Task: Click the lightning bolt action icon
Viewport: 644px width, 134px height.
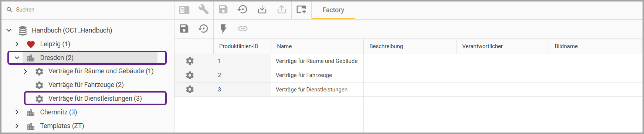Action: coord(223,29)
